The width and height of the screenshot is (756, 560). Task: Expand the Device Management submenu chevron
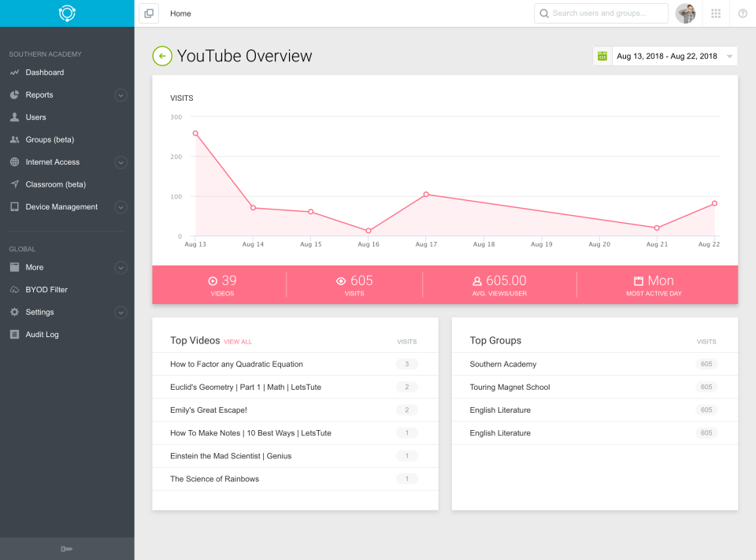tap(121, 207)
